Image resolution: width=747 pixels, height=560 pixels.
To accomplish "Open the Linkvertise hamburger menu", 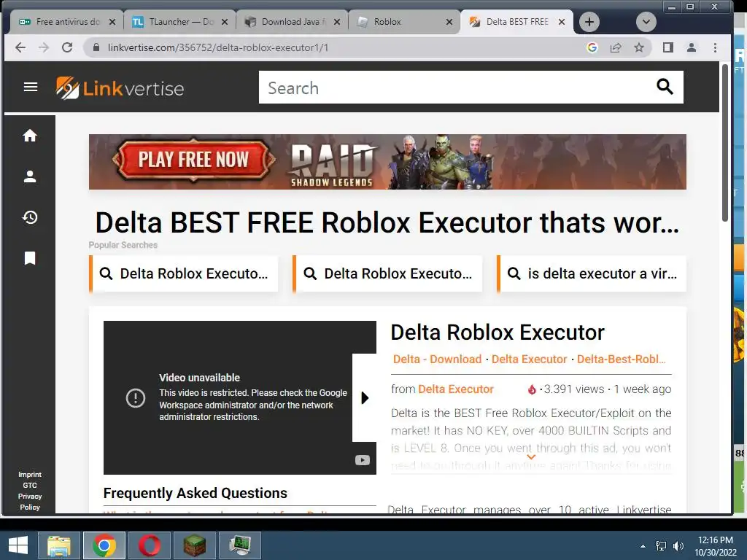I will [x=31, y=87].
